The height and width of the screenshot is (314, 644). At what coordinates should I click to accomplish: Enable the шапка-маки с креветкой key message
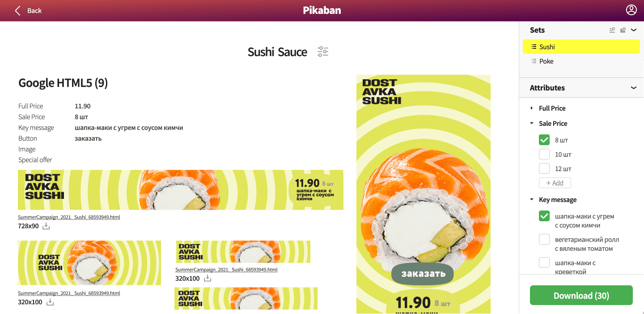(544, 262)
